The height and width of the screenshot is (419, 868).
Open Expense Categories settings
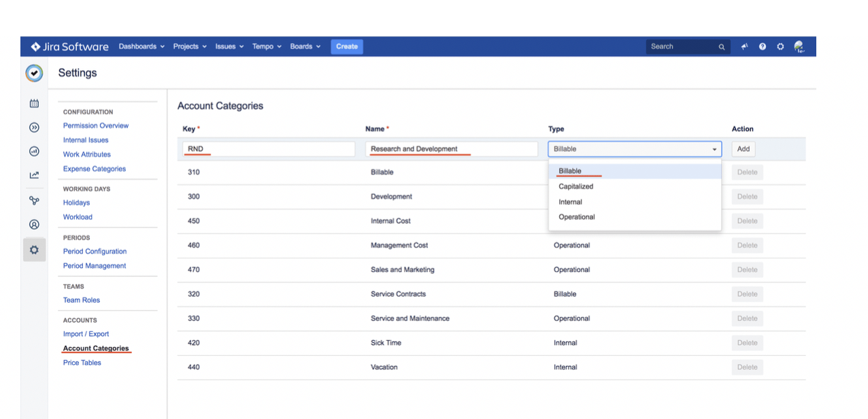(95, 169)
